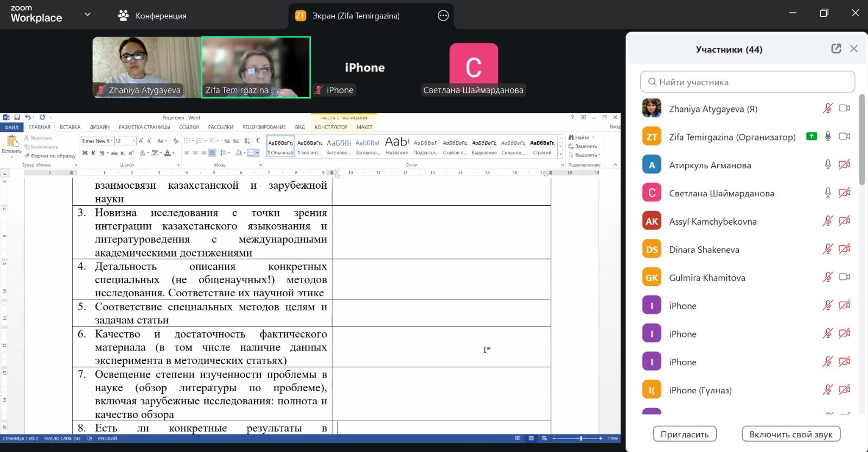
Task: Toggle Zhaniya Atygayeva's muted microphone icon
Action: (827, 109)
